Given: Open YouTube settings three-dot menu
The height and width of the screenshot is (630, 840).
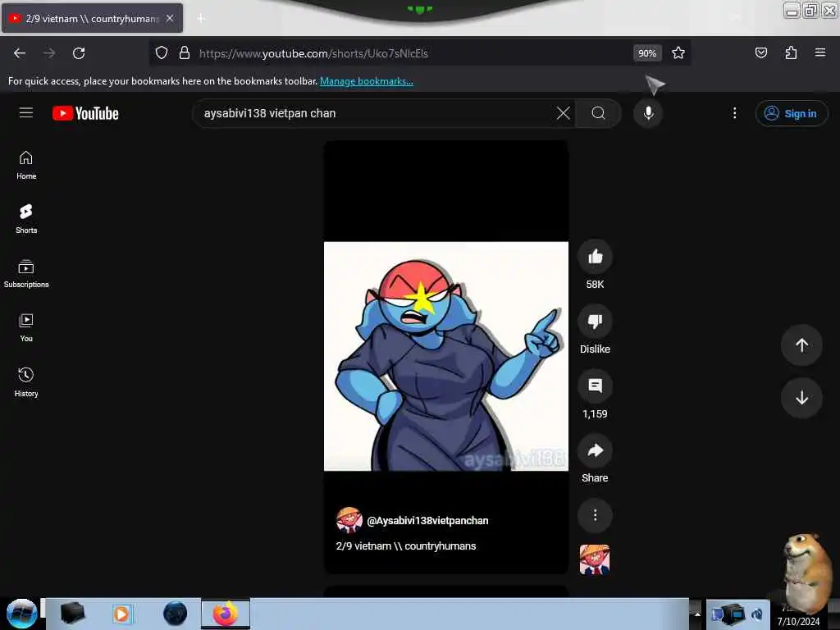Looking at the screenshot, I should (734, 113).
